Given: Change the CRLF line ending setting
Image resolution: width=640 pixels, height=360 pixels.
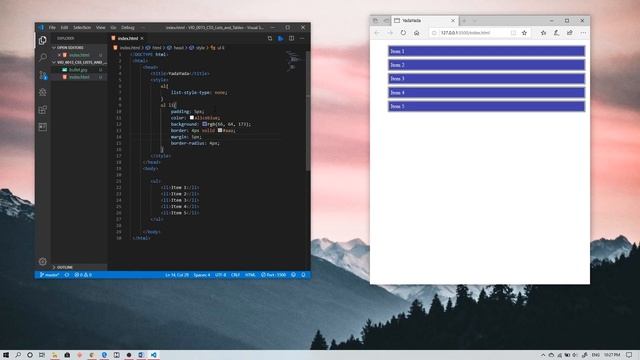Looking at the screenshot, I should click(236, 275).
